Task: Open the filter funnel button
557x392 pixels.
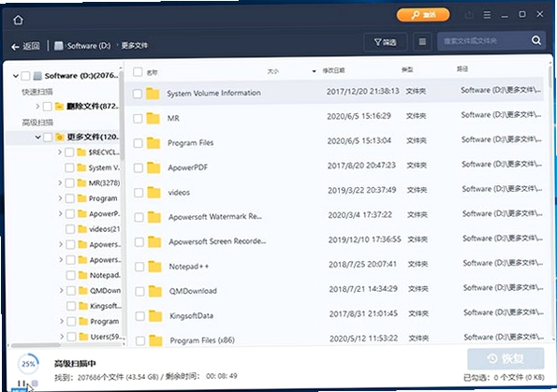Action: click(385, 42)
